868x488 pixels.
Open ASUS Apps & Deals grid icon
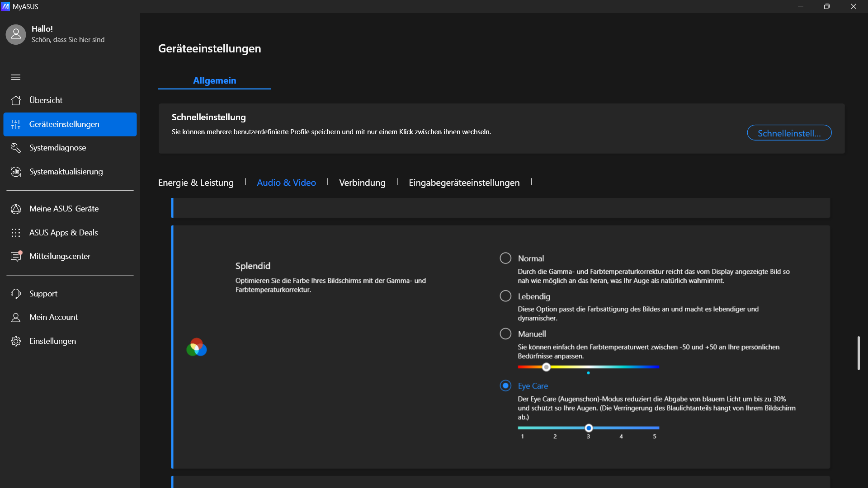tap(16, 233)
